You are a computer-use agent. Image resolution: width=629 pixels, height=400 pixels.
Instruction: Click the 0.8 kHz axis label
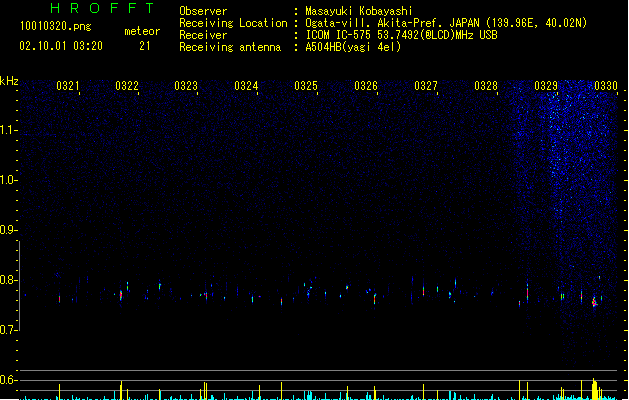(x=8, y=280)
